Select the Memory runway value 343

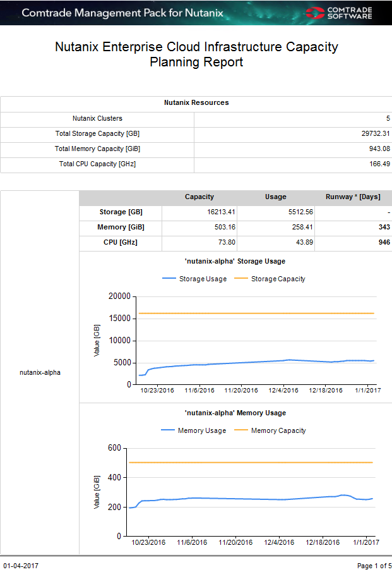[384, 227]
